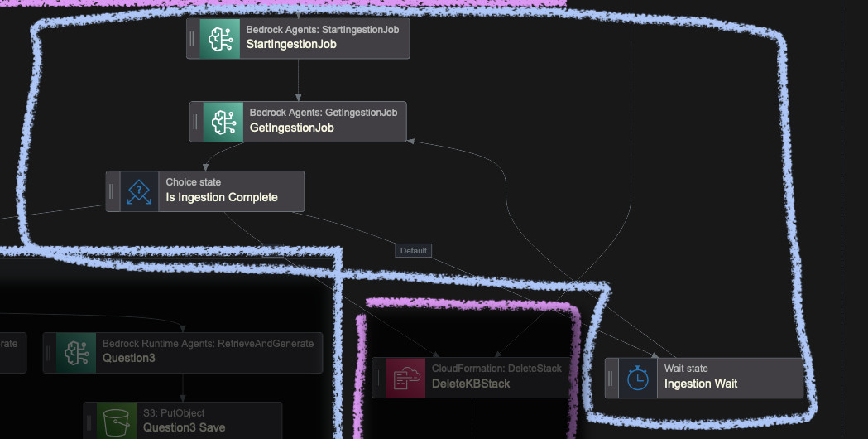Grab the Question3 node drag handle
Image resolution: width=868 pixels, height=439 pixels.
point(49,353)
